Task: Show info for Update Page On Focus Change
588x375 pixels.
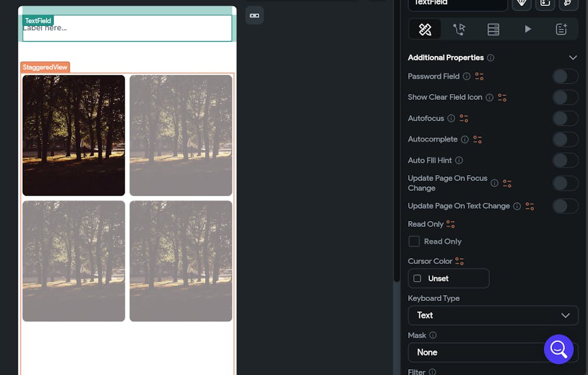Action: [495, 183]
